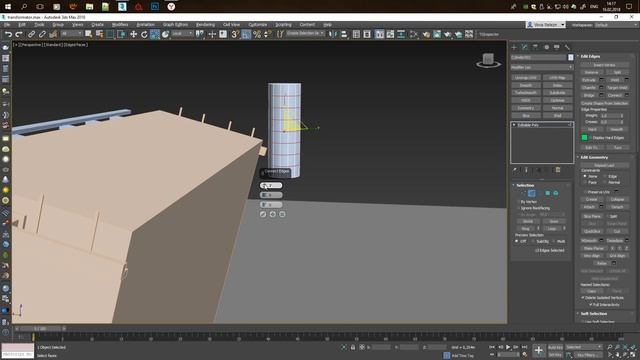
Task: Activate the Select and Rotate tool
Action: coord(144,35)
